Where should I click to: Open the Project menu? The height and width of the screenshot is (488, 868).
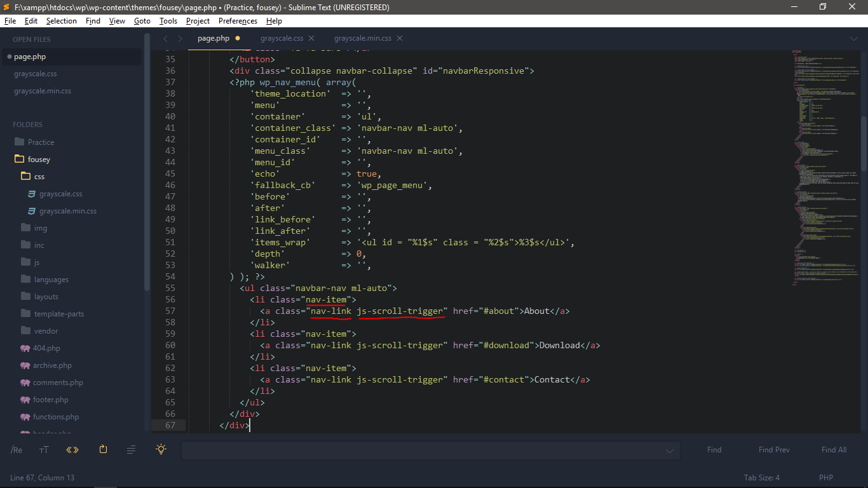(198, 21)
